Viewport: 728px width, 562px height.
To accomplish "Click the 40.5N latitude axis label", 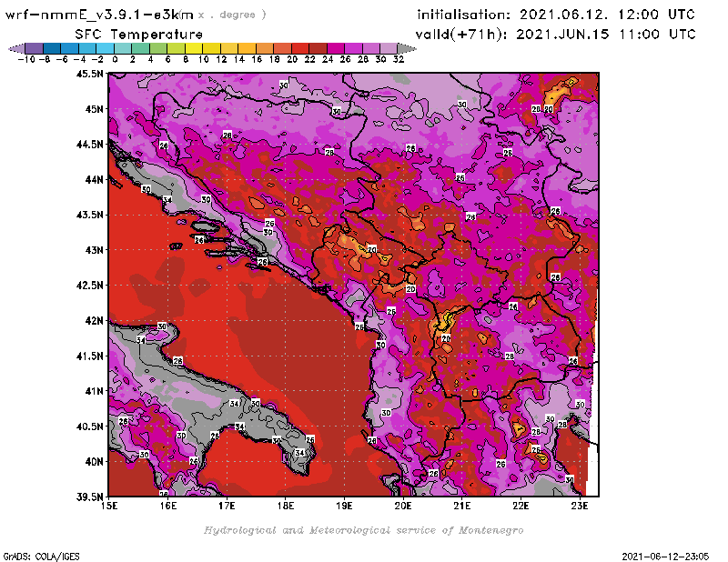I will click(x=89, y=427).
